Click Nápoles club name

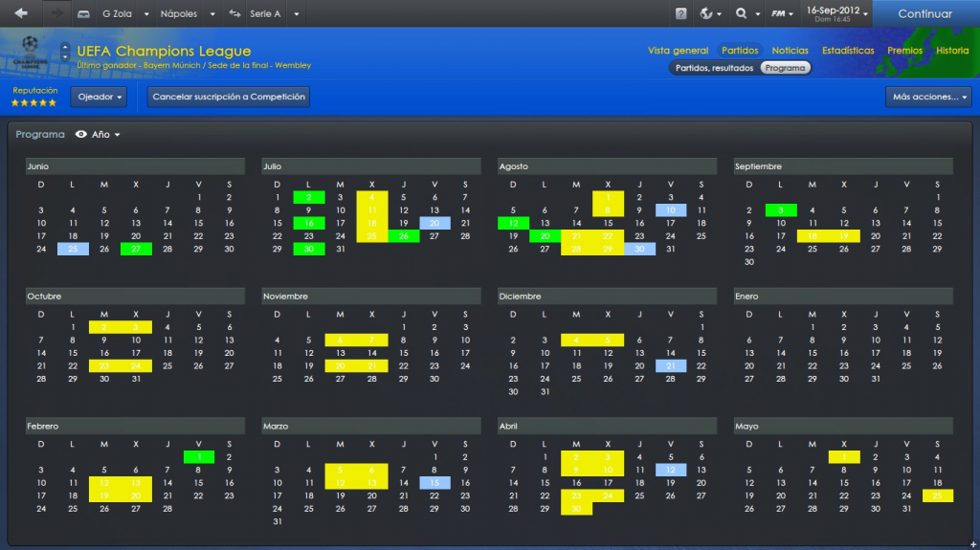click(179, 13)
